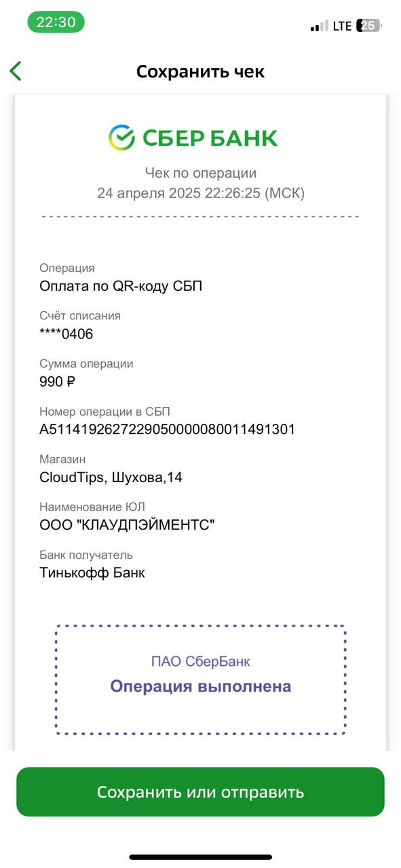Tap the Сохранить чек page title
The image size is (401, 868).
pyautogui.click(x=200, y=71)
